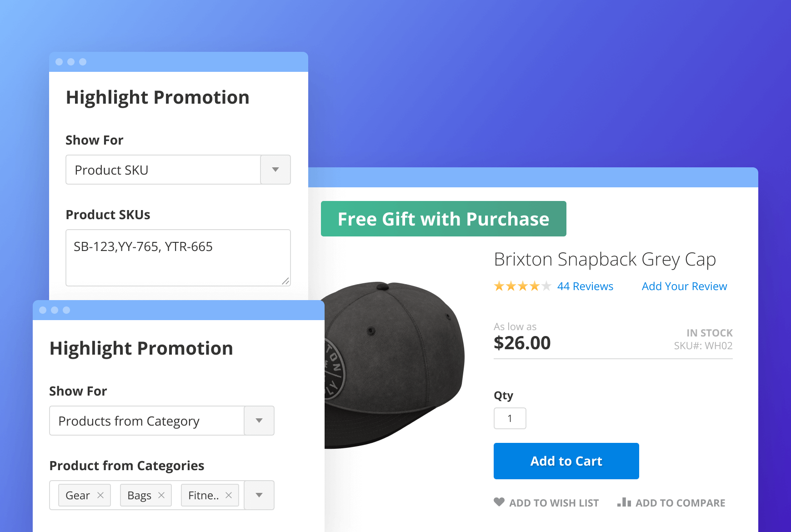This screenshot has height=532, width=791.
Task: Click the star rating icons
Action: [522, 286]
